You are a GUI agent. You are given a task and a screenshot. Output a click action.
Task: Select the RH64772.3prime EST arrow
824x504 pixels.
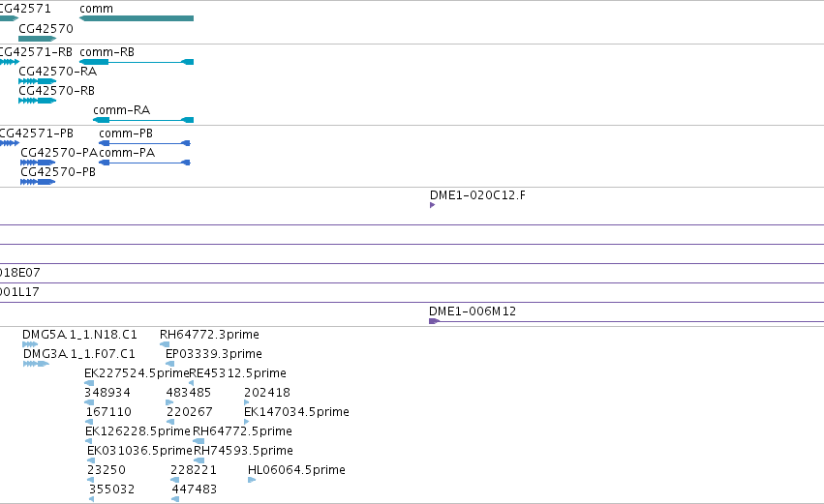tap(165, 344)
